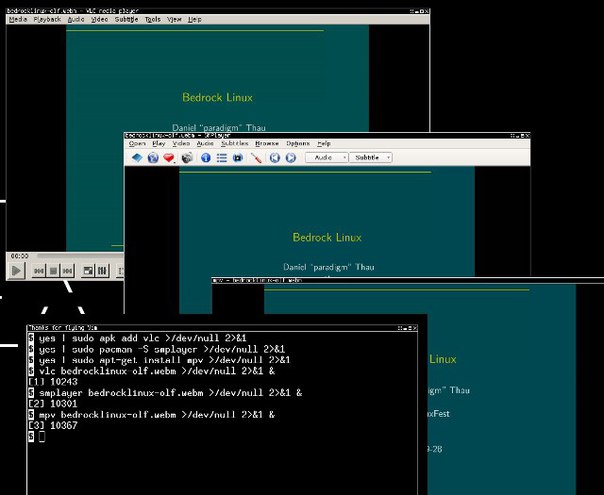Open SMPlayer preferences tool icon

coord(256,157)
